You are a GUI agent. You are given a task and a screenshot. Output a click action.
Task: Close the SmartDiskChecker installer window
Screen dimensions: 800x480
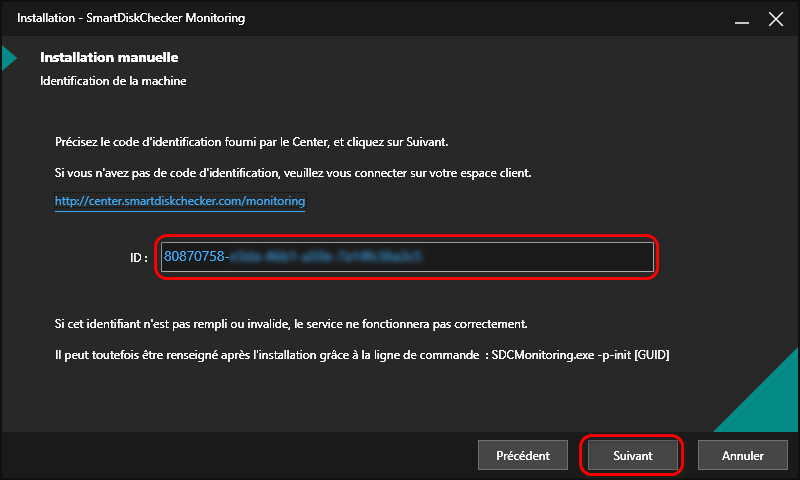tap(776, 19)
